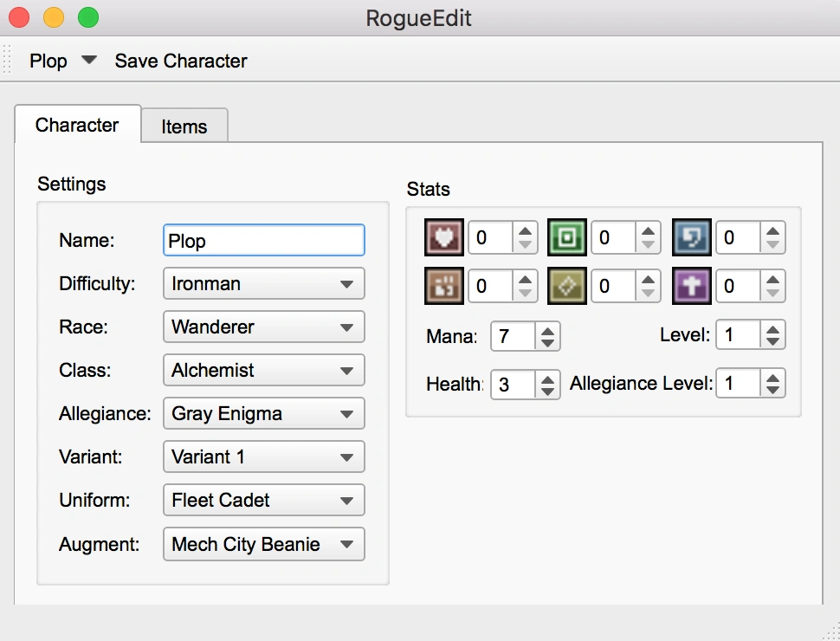Click the blue swirl stat icon
840x641 pixels.
click(x=691, y=237)
